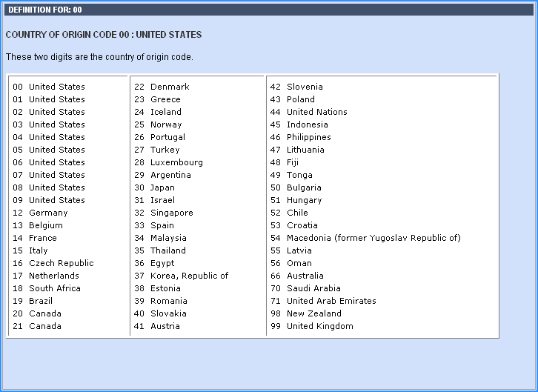538x392 pixels.
Task: Click the "35 Thailand" entry
Action: pos(160,250)
